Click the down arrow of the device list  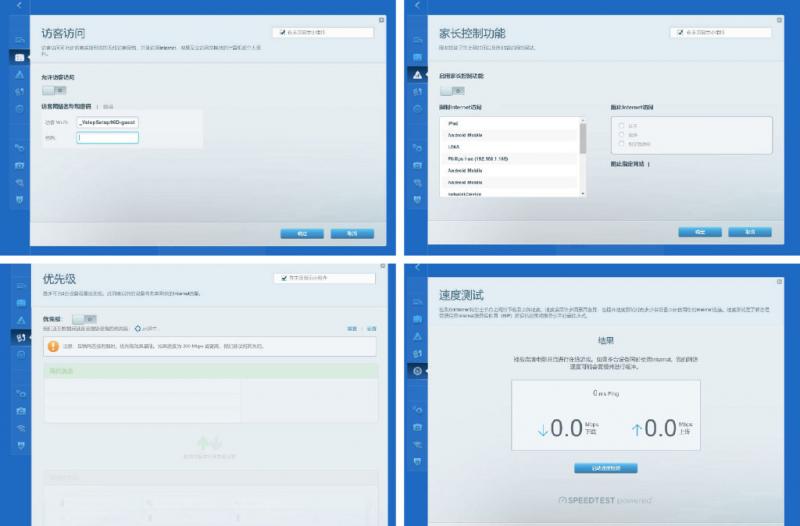click(583, 194)
